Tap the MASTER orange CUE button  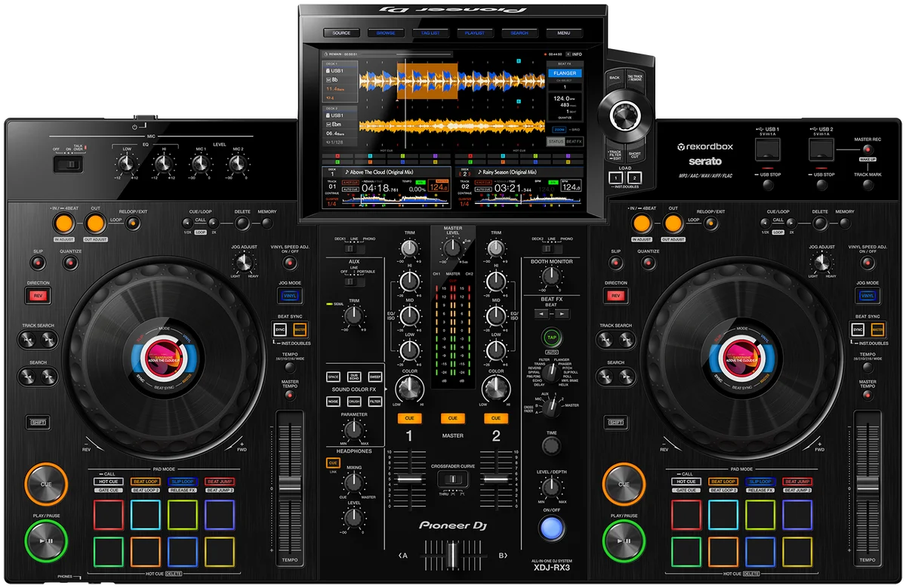pos(452,417)
